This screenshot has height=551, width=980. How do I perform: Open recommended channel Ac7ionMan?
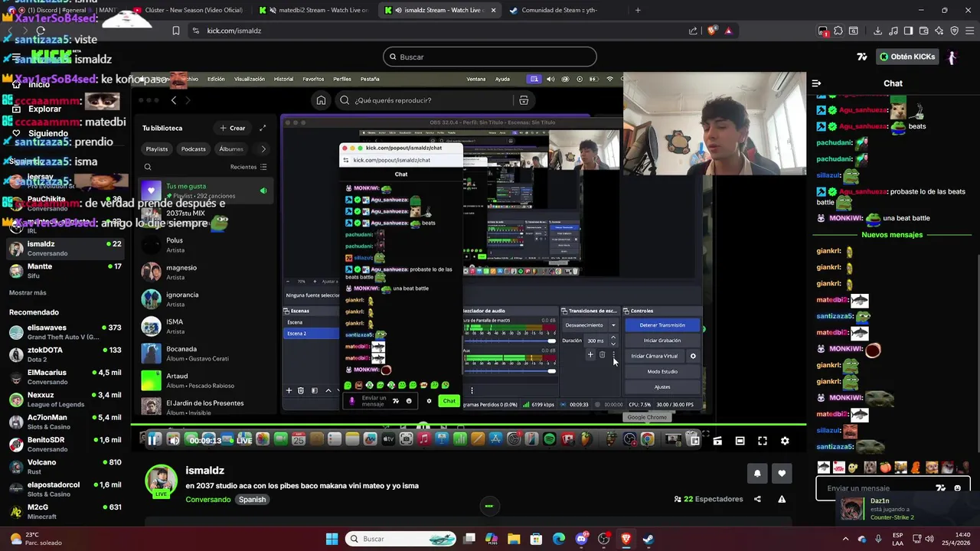click(65, 422)
